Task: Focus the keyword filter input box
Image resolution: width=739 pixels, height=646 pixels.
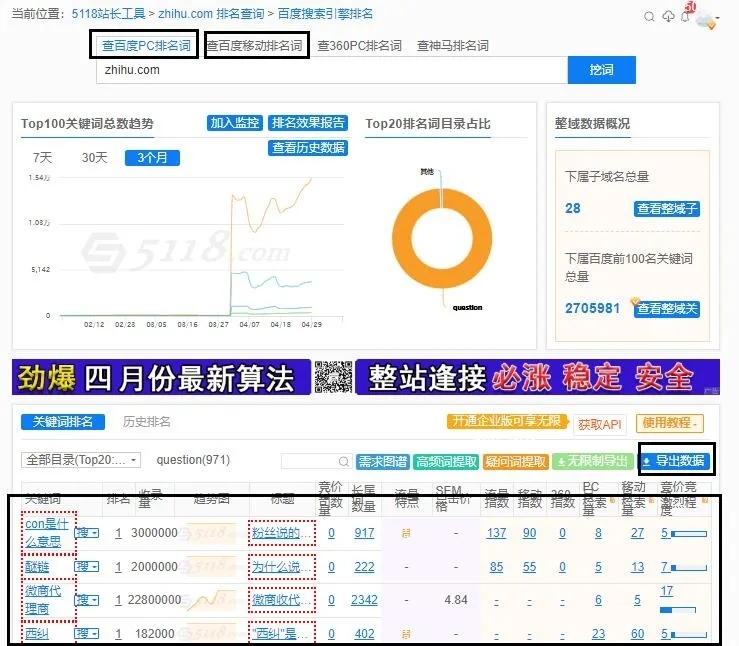Action: [316, 461]
